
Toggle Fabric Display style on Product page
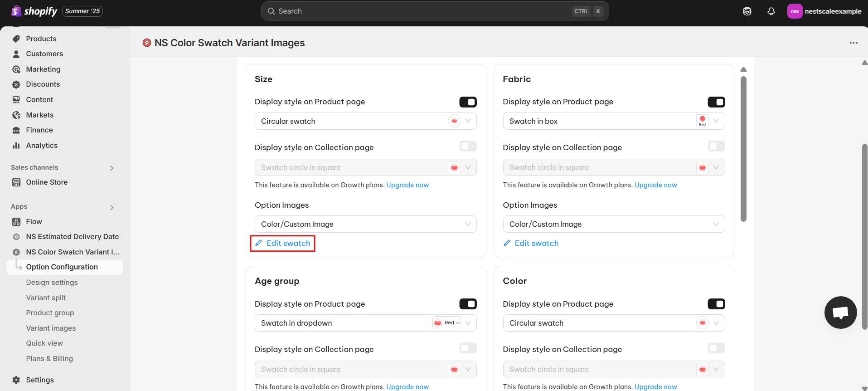coord(716,102)
